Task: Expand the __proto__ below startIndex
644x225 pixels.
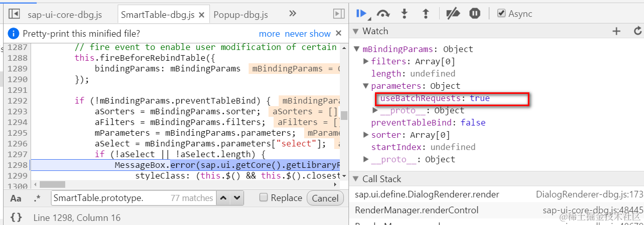Action: point(366,160)
